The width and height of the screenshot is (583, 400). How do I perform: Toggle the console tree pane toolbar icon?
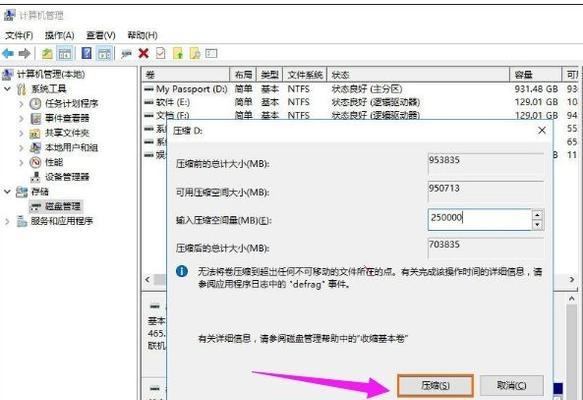(x=64, y=54)
